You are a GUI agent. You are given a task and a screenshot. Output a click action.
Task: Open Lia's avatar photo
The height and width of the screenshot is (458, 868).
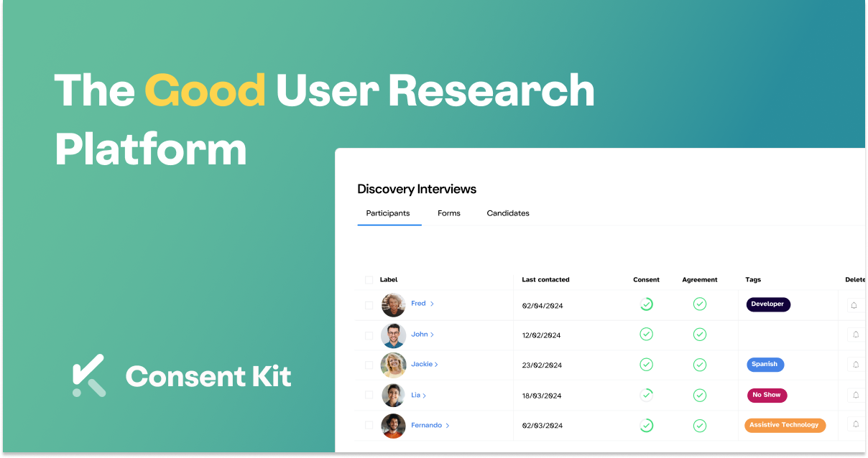pyautogui.click(x=393, y=396)
